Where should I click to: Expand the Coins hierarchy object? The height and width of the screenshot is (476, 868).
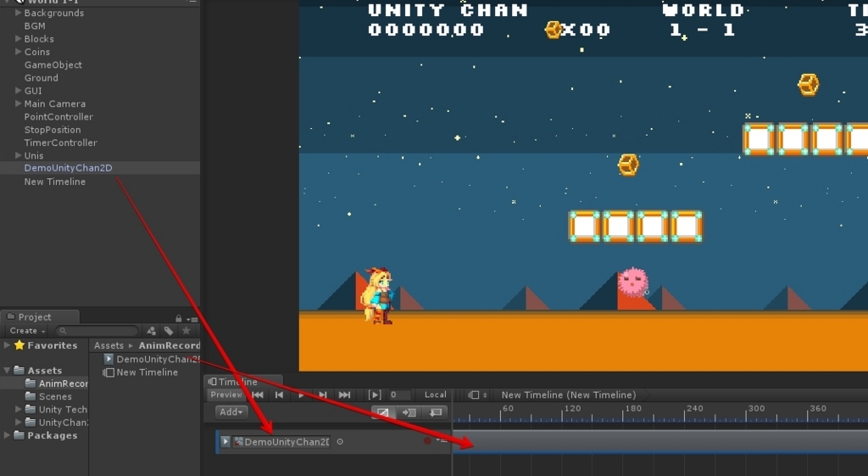(x=18, y=52)
